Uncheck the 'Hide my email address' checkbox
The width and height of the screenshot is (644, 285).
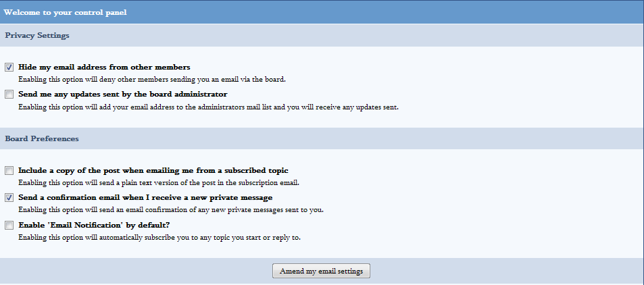[9, 68]
